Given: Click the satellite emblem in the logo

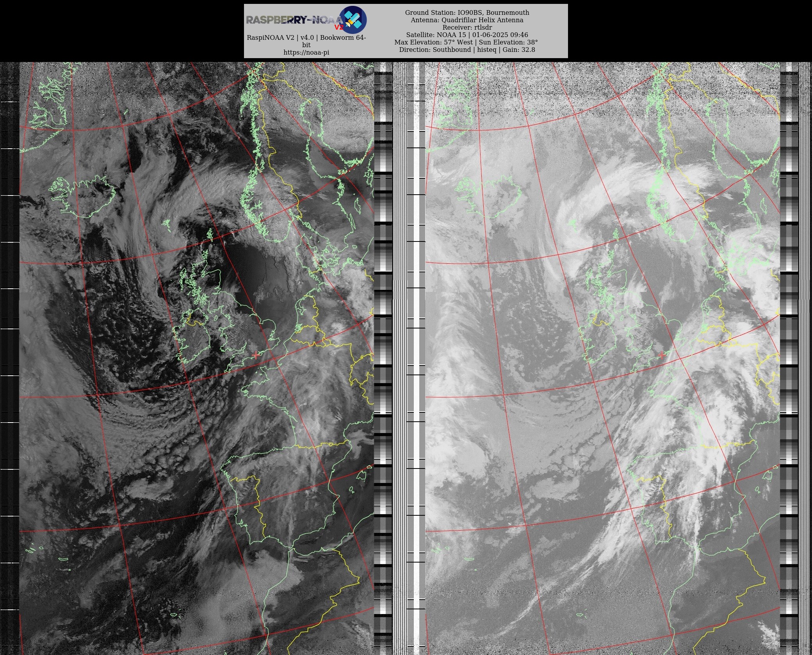Looking at the screenshot, I should (x=353, y=20).
